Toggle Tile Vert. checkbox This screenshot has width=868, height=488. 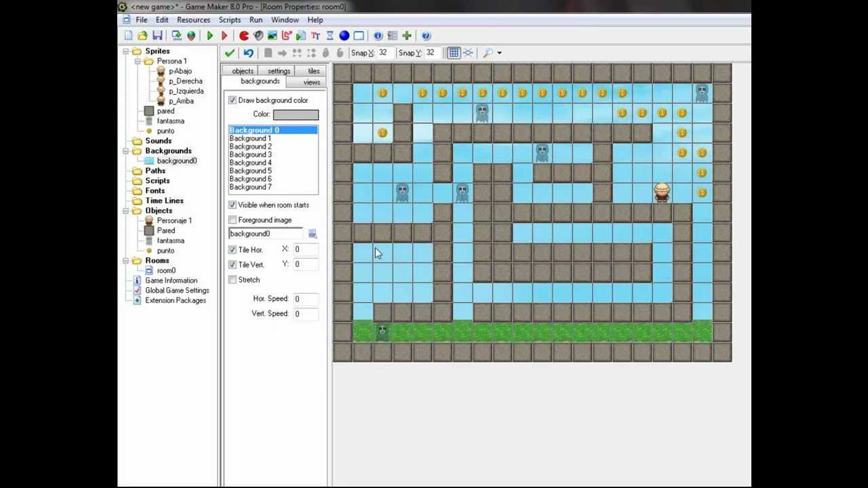[233, 264]
